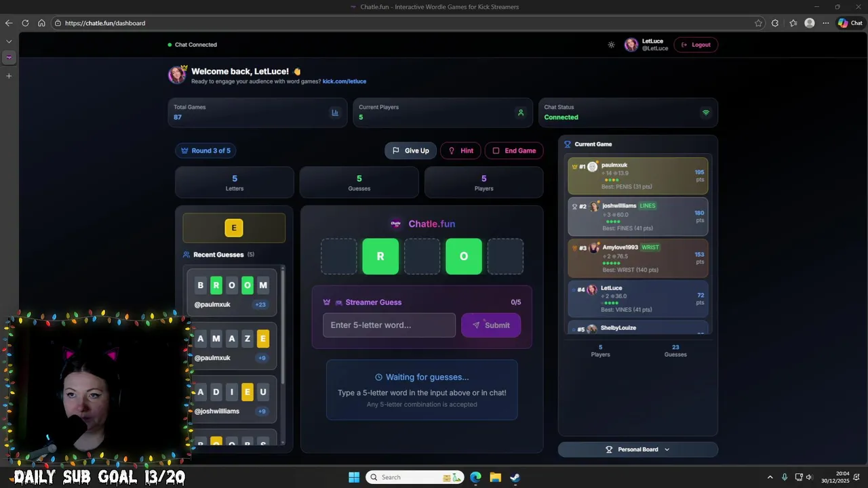Open the browser profile icon

click(809, 23)
